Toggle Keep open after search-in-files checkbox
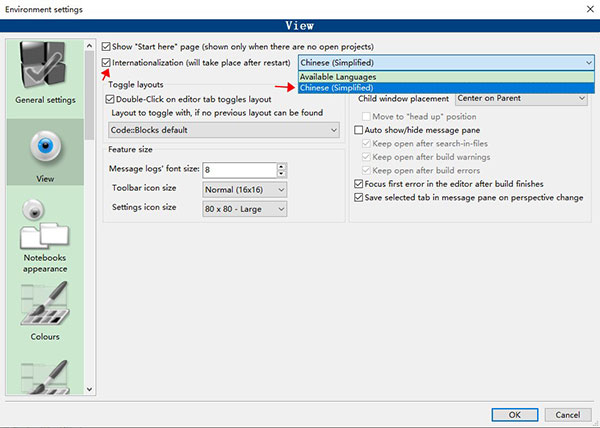Image resolution: width=600 pixels, height=428 pixels. click(366, 144)
